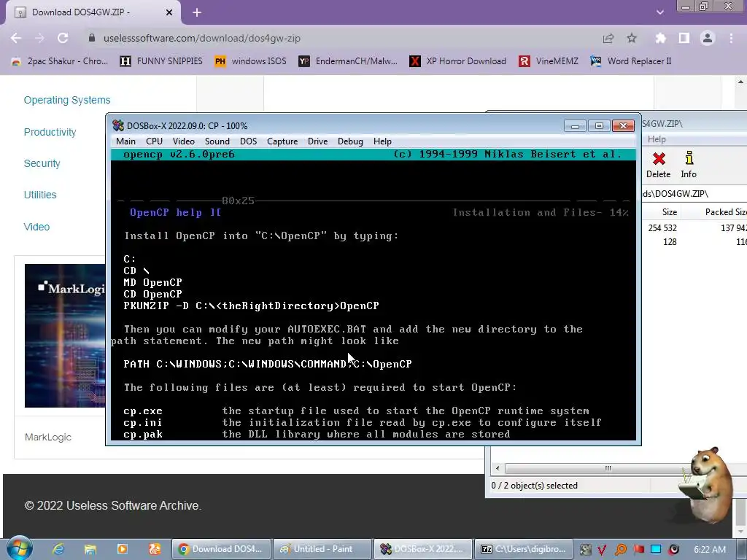Click the address bar URL
This screenshot has height=560, width=747.
click(202, 38)
